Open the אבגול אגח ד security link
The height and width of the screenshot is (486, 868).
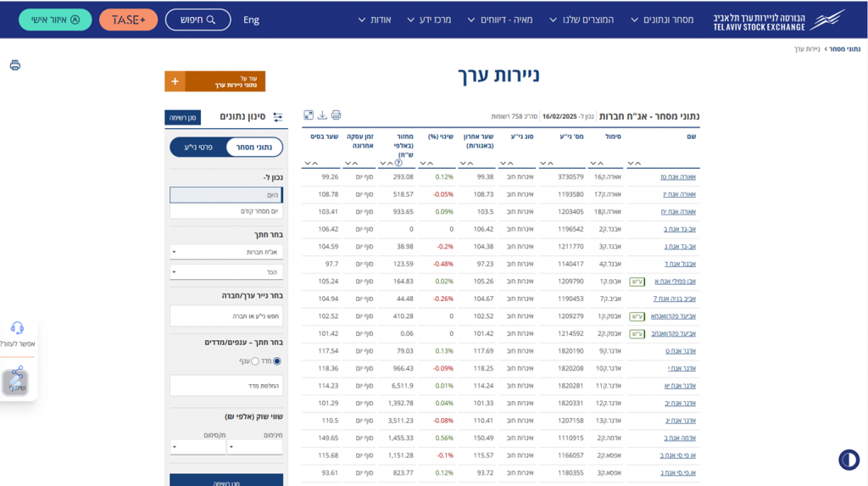click(681, 264)
